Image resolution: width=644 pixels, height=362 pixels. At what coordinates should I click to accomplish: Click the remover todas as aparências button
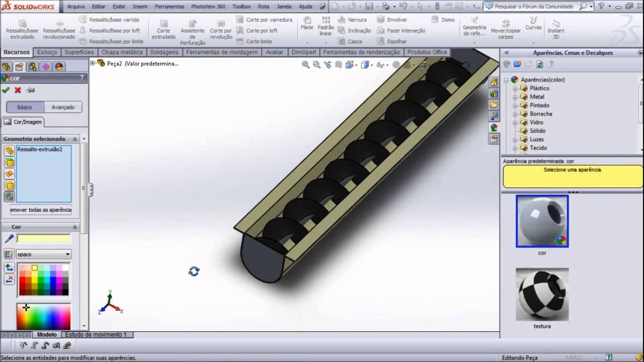click(41, 210)
